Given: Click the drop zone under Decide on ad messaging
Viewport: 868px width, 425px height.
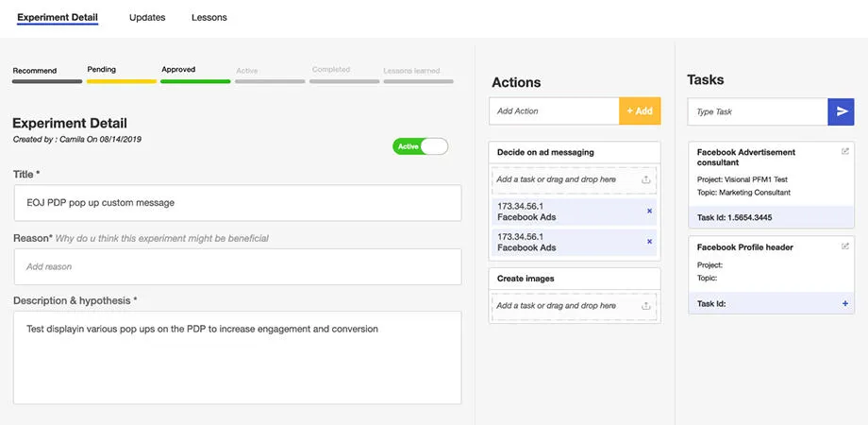Looking at the screenshot, I should (x=574, y=179).
